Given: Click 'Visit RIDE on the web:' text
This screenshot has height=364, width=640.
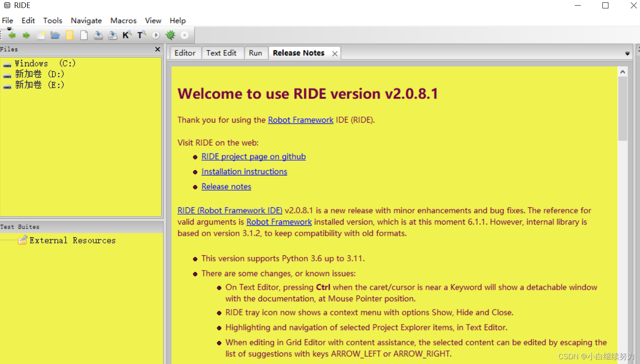Looking at the screenshot, I should [218, 143].
